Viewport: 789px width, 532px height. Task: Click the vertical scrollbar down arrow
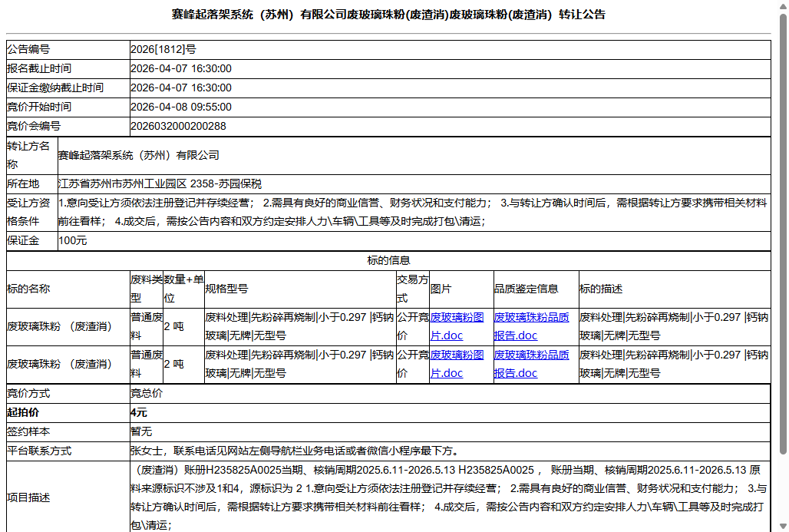tap(783, 527)
